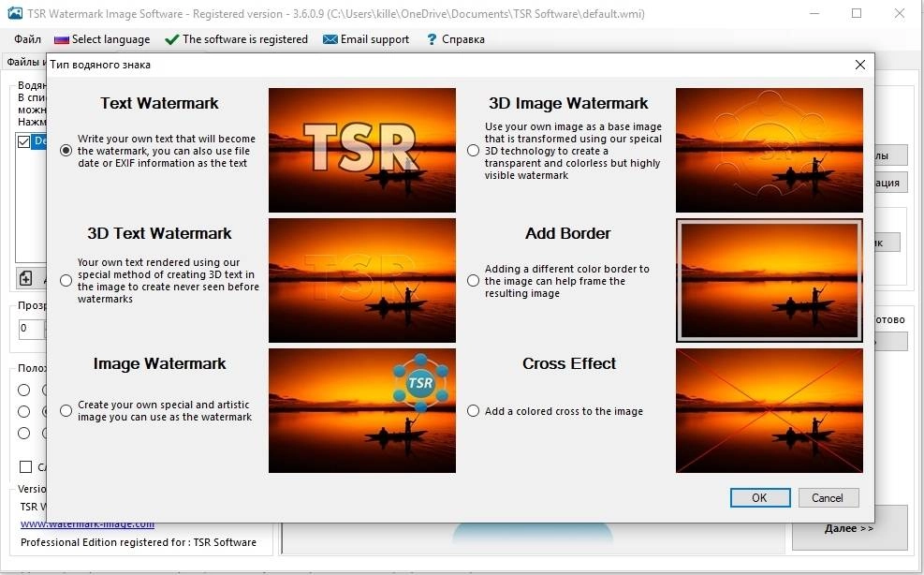Click the 3D Text Watermark preview image
The width and height of the screenshot is (924, 575).
click(361, 281)
